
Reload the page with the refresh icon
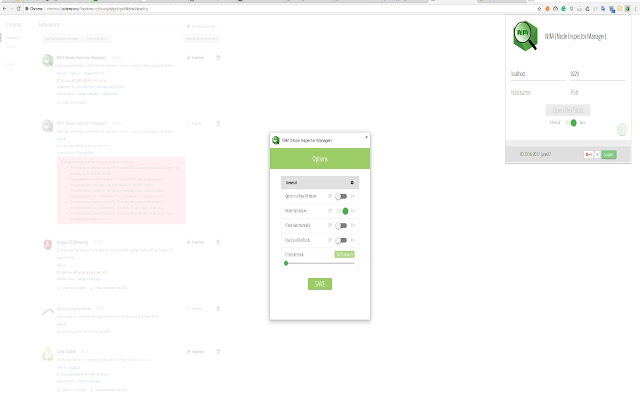coord(18,9)
